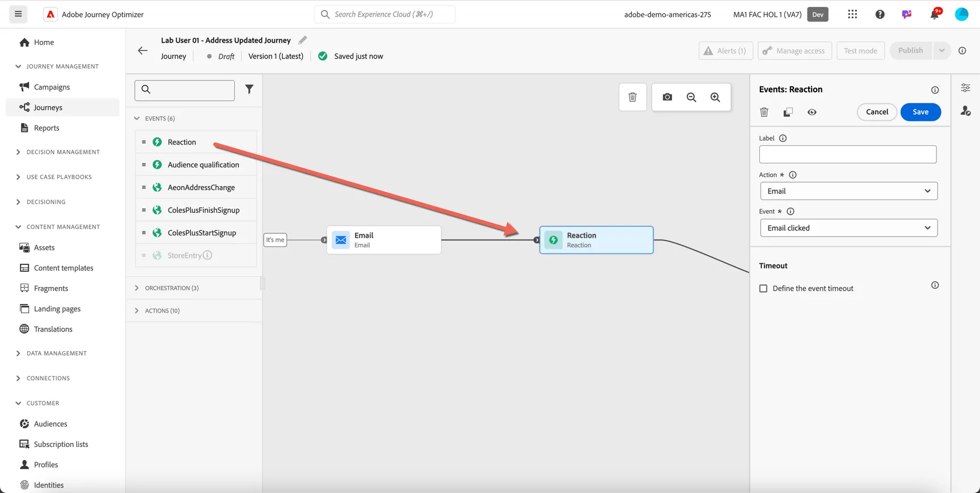
Task: Click the Cancel button
Action: click(877, 112)
